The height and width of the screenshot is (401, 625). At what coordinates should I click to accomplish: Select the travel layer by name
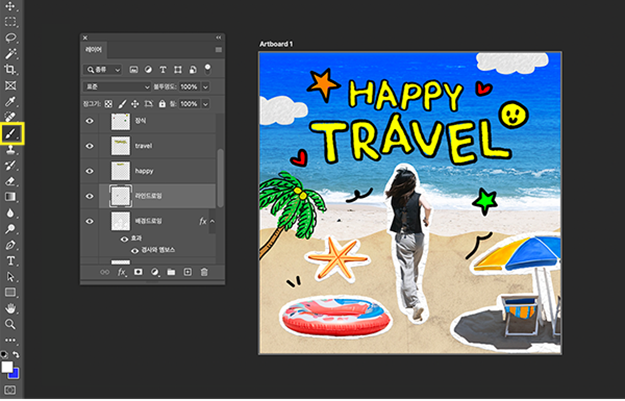(144, 146)
